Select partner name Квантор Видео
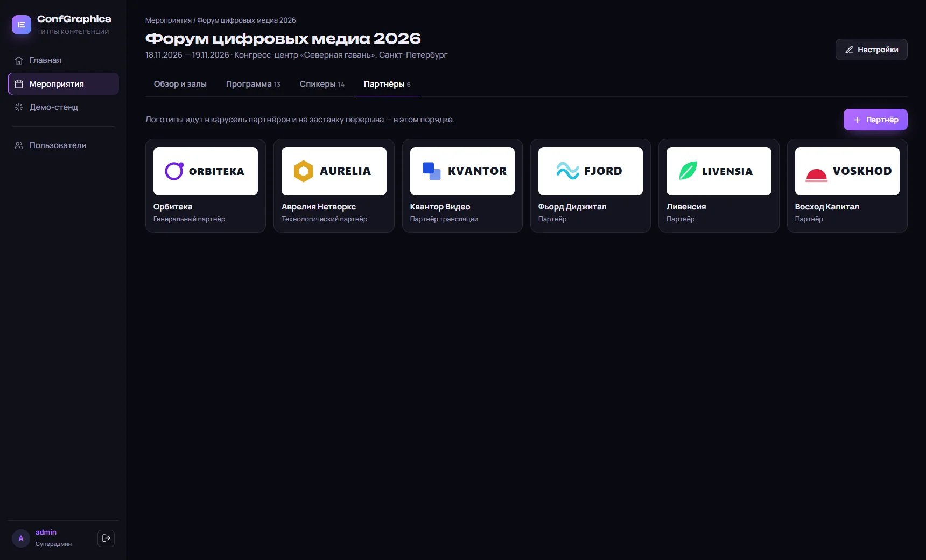Screen dimensions: 926x560 tap(440, 207)
